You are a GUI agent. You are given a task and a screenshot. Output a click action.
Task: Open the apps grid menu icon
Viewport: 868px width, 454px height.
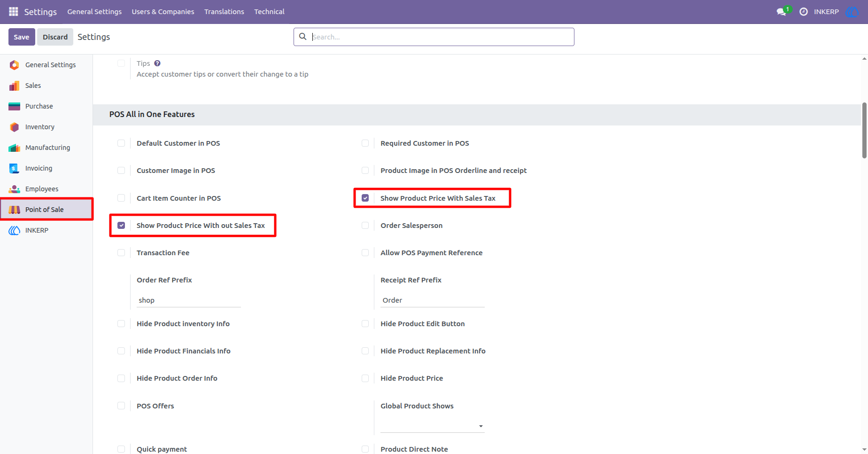tap(14, 11)
